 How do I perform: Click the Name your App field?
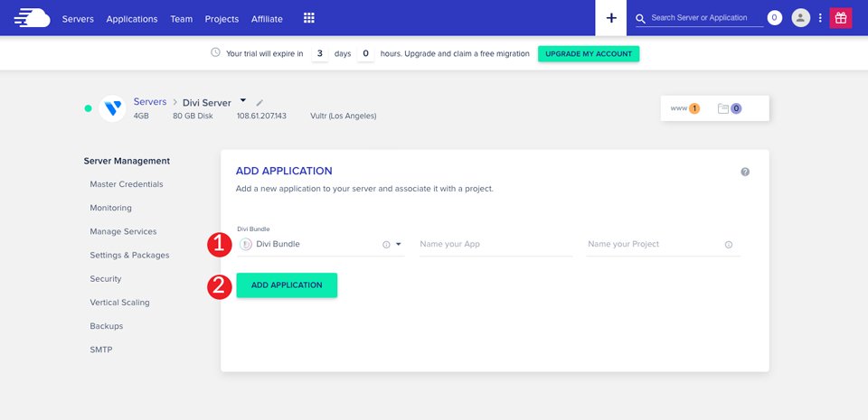pos(495,245)
